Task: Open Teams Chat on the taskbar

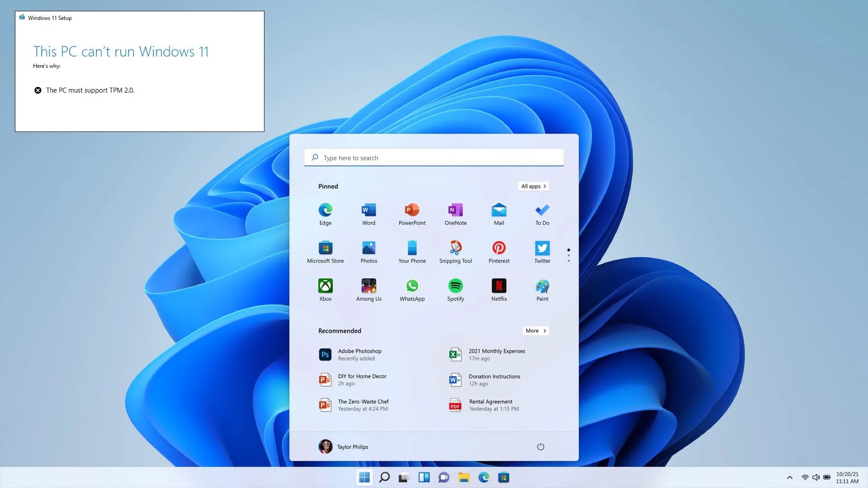Action: point(444,477)
